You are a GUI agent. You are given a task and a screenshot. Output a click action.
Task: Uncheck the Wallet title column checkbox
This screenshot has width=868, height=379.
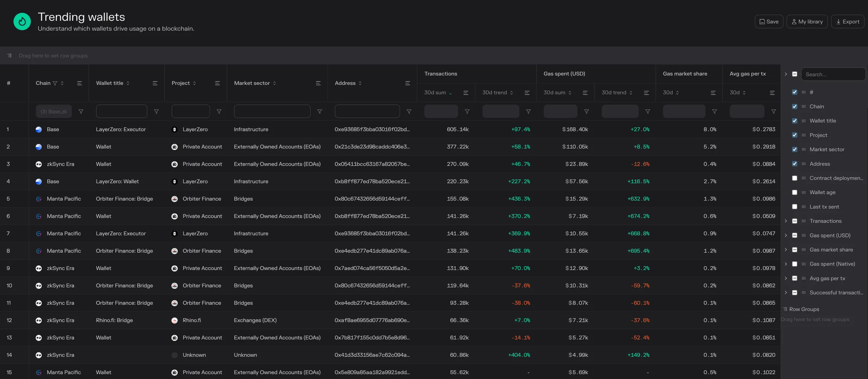point(795,121)
